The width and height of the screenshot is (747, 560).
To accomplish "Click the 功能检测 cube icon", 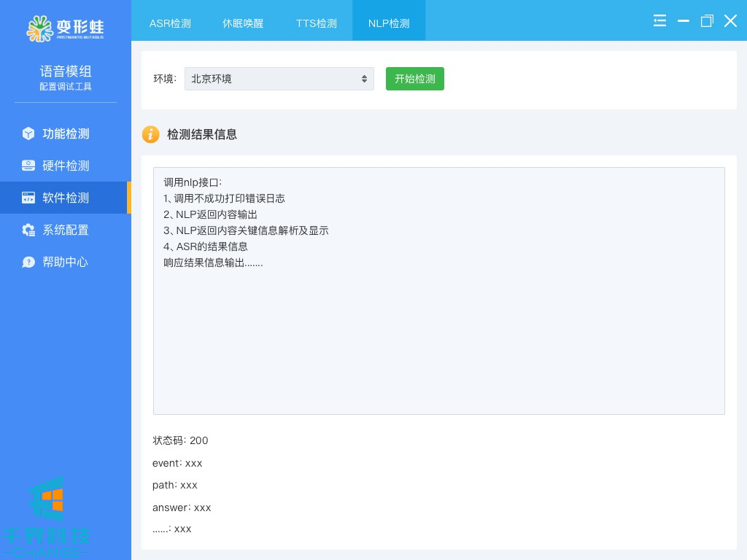I will pos(28,133).
